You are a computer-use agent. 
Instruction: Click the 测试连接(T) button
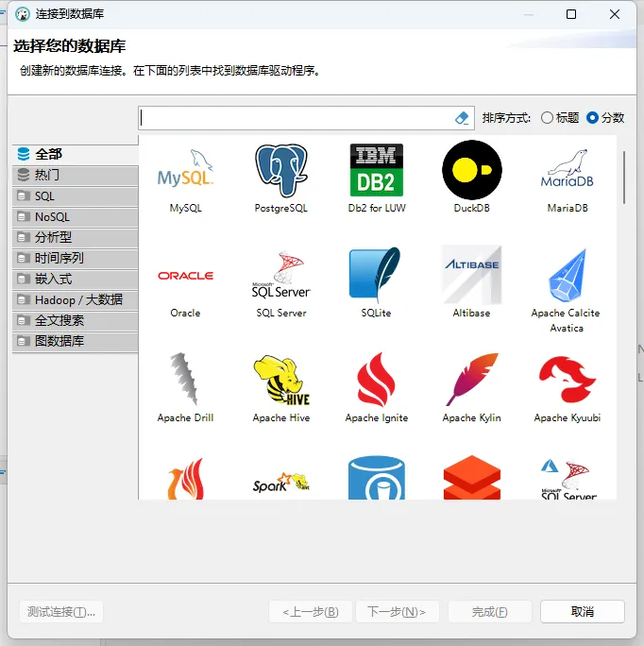tap(61, 611)
